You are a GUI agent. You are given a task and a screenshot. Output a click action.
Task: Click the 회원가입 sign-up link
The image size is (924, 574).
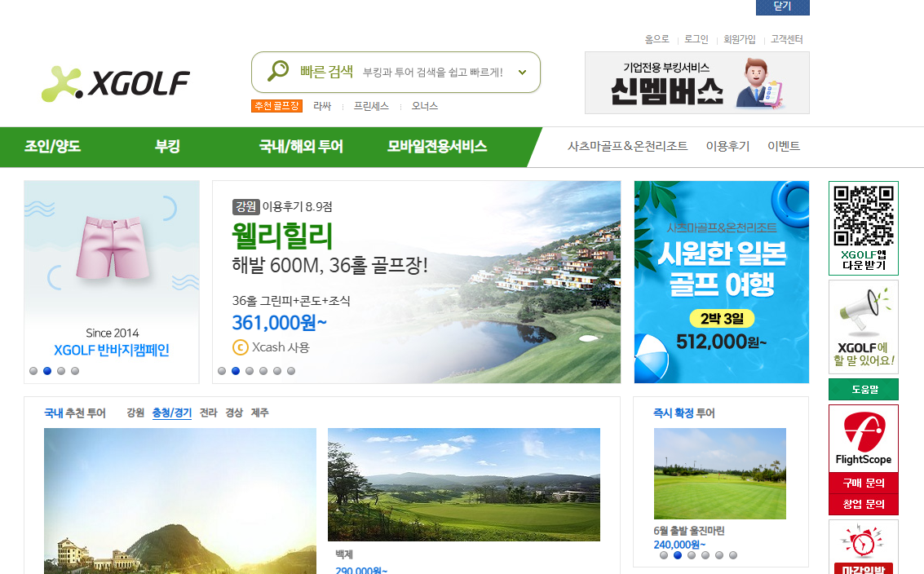[x=740, y=39]
